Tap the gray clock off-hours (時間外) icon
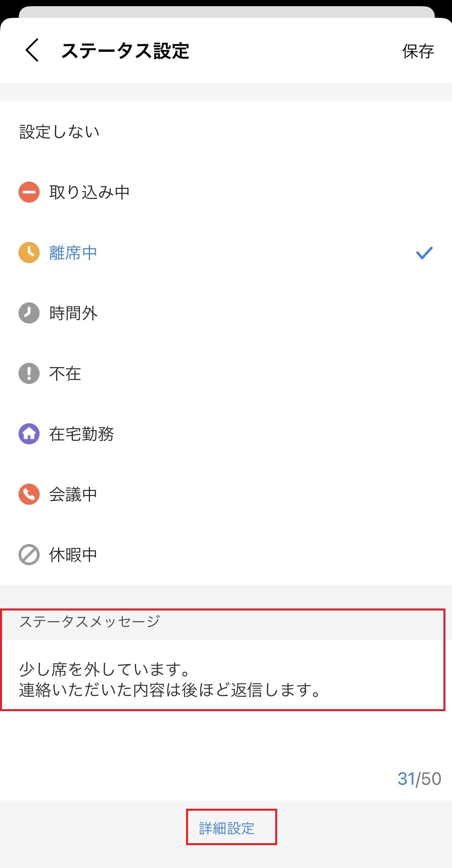 [29, 313]
